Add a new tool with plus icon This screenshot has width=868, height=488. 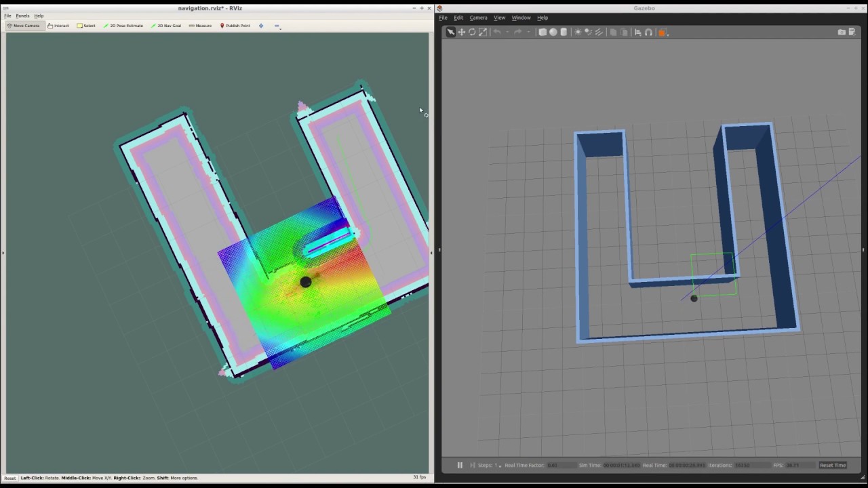pos(261,26)
